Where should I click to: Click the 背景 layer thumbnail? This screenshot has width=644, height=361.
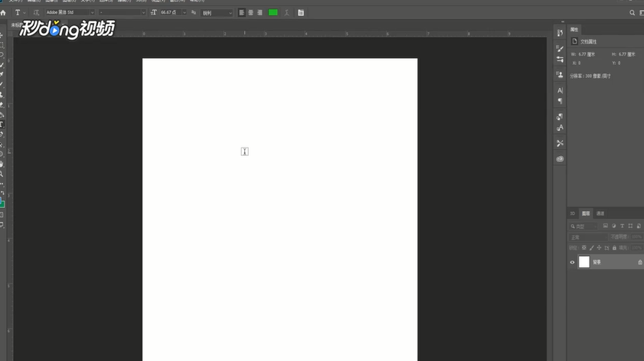[584, 262]
